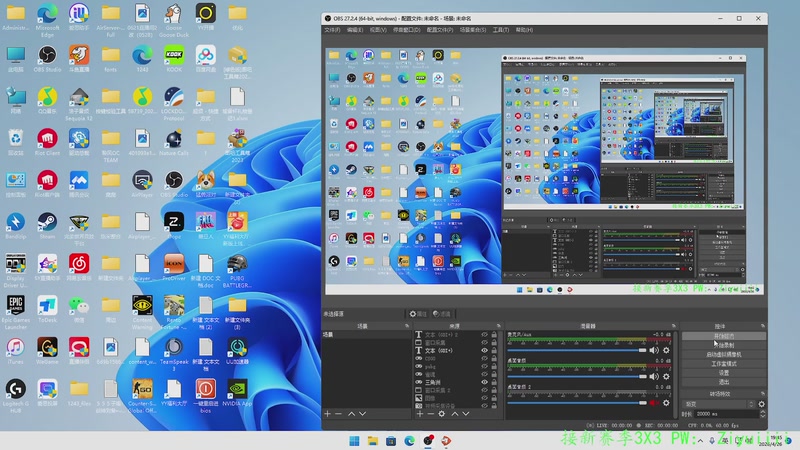
Task: Open the 文件(F) menu in OBS
Action: [332, 30]
